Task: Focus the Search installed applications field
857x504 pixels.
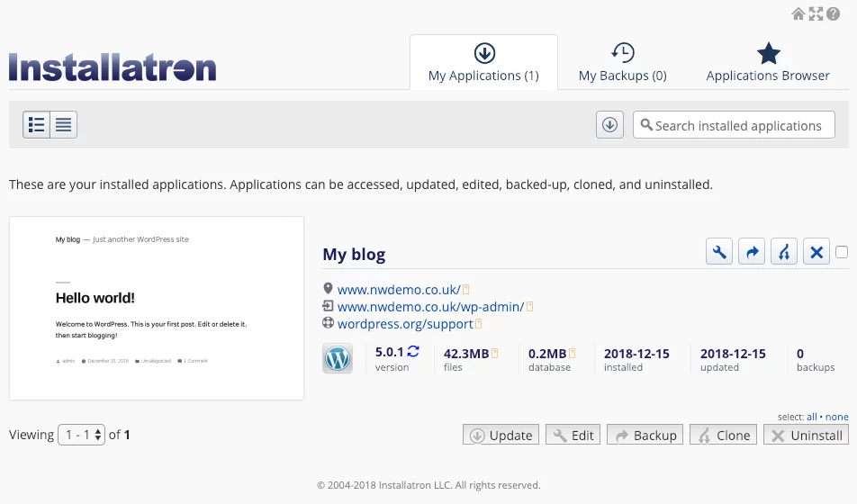Action: [734, 125]
